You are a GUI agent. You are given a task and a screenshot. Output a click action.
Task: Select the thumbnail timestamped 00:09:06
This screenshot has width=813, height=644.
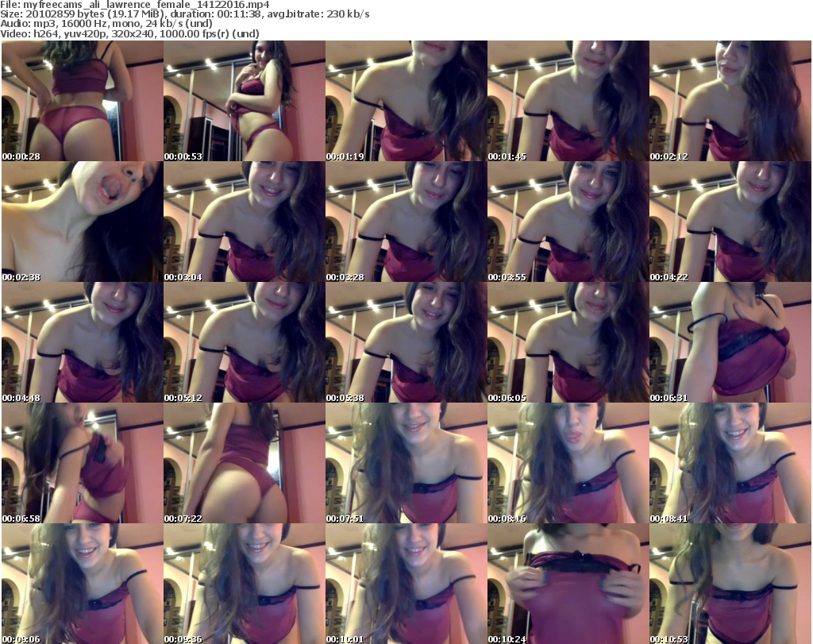(x=83, y=584)
